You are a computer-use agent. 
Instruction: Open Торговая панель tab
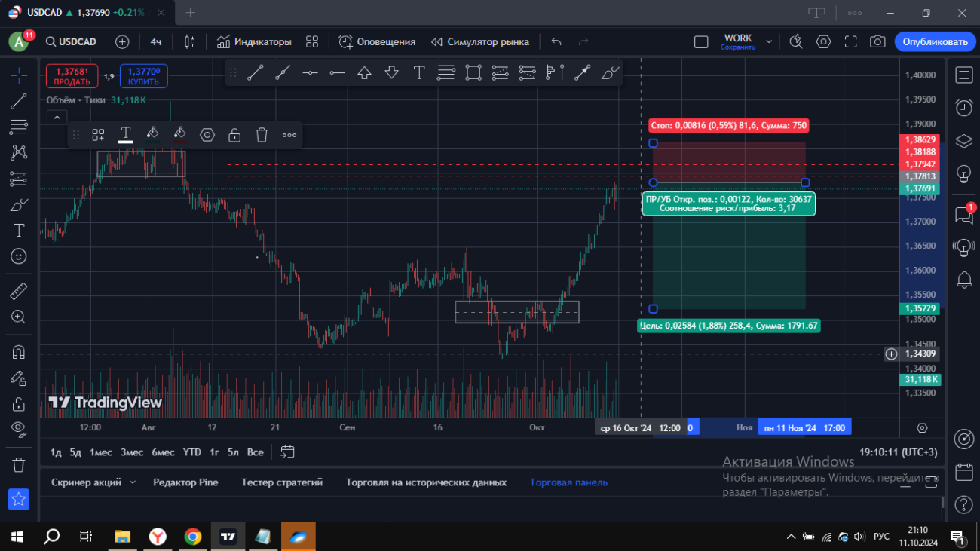[568, 482]
